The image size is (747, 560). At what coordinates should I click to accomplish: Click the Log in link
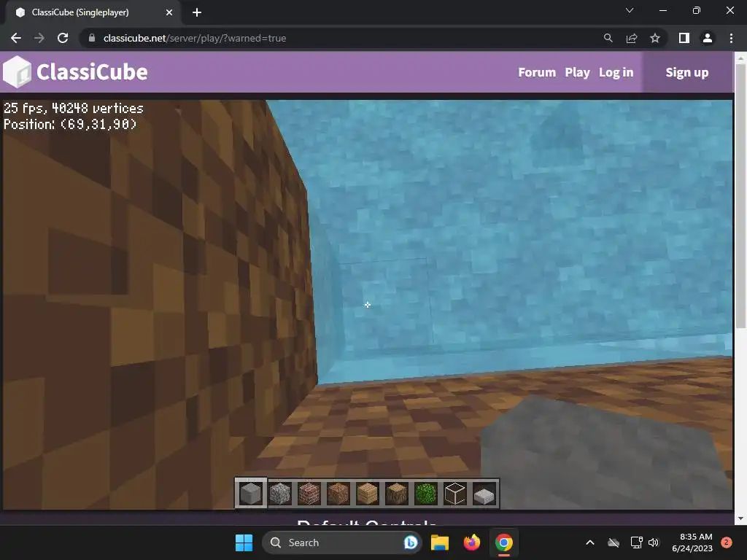click(x=616, y=72)
